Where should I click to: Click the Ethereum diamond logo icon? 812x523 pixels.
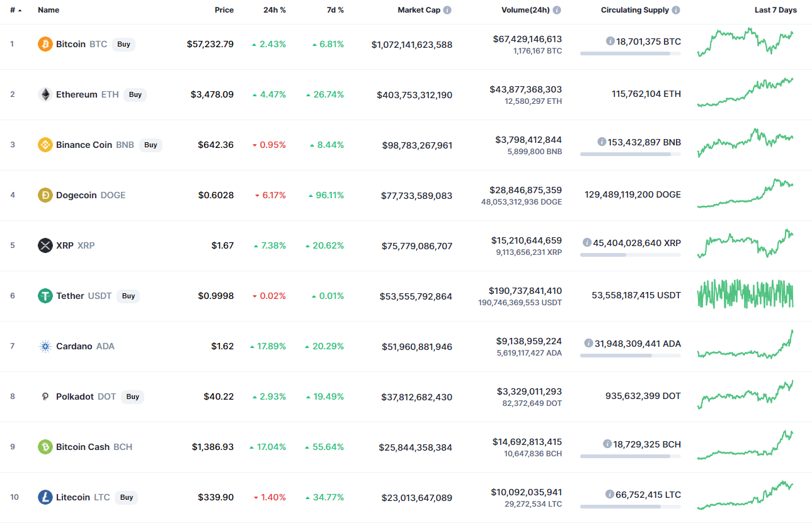point(45,94)
